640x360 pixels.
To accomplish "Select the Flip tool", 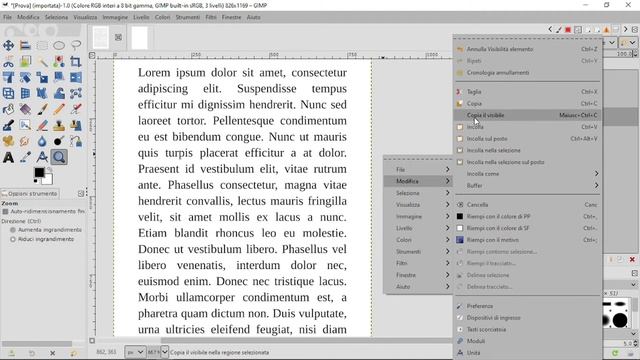I will click(76, 78).
